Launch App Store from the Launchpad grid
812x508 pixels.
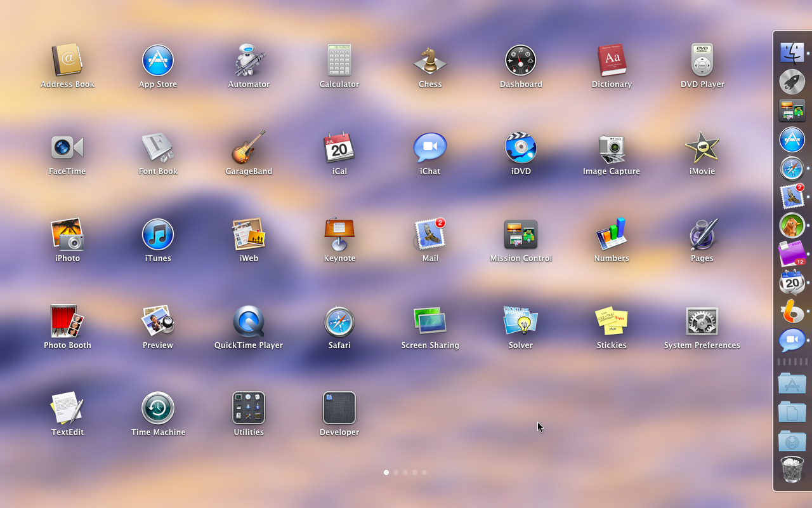pos(158,60)
